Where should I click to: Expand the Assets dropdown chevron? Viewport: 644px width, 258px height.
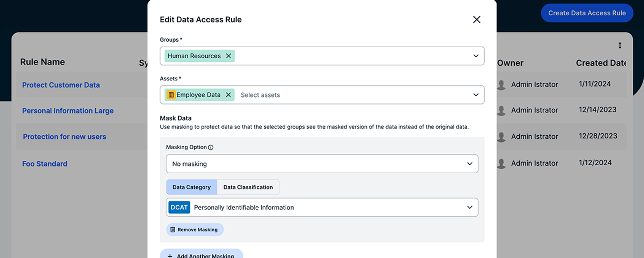[x=476, y=95]
